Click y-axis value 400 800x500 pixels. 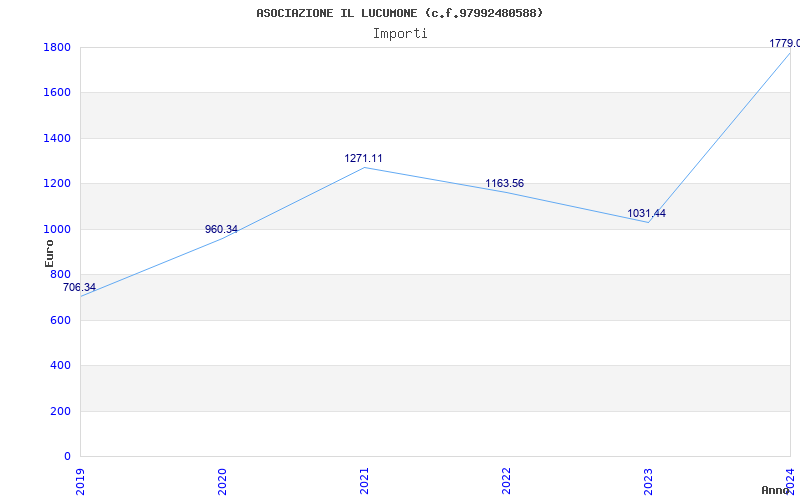(62, 366)
